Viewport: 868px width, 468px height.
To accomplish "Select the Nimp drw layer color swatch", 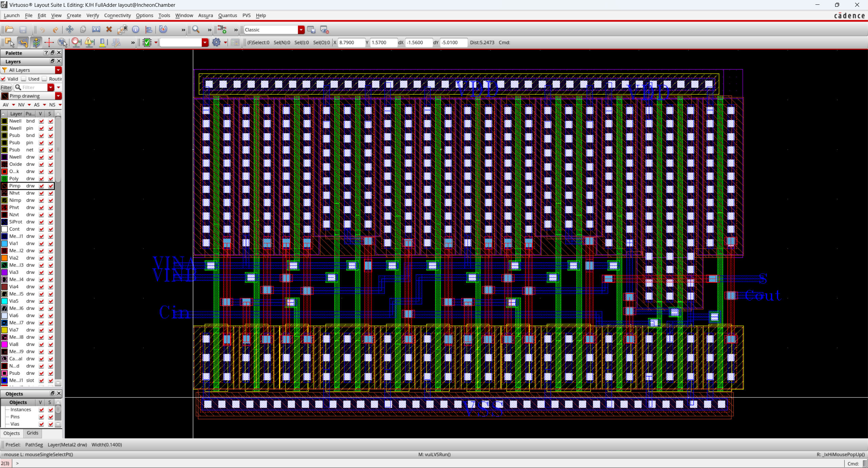I will 4,200.
